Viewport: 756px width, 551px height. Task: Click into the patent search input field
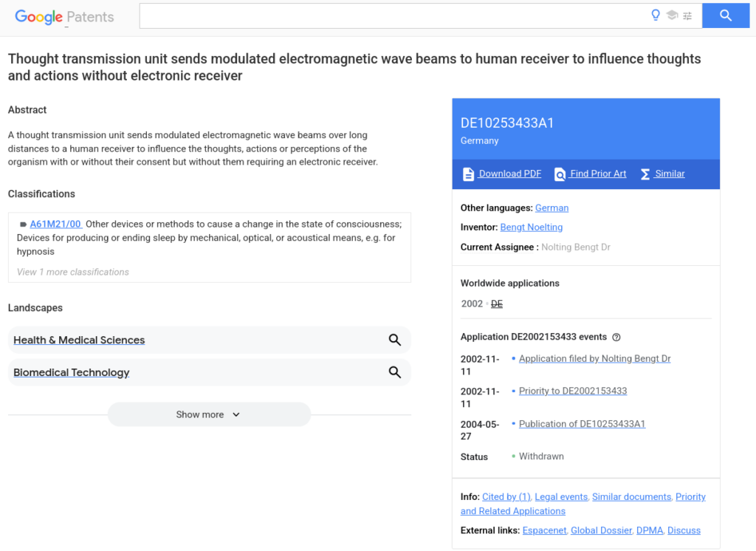click(x=391, y=16)
